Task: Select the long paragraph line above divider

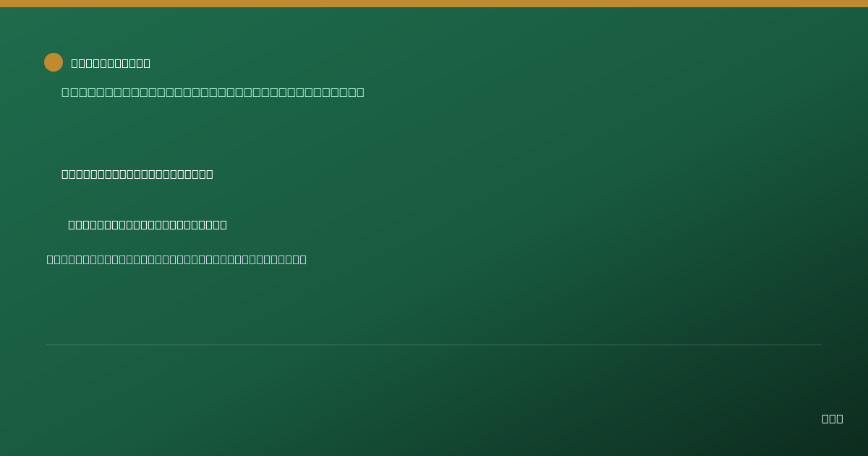Action: click(x=176, y=259)
